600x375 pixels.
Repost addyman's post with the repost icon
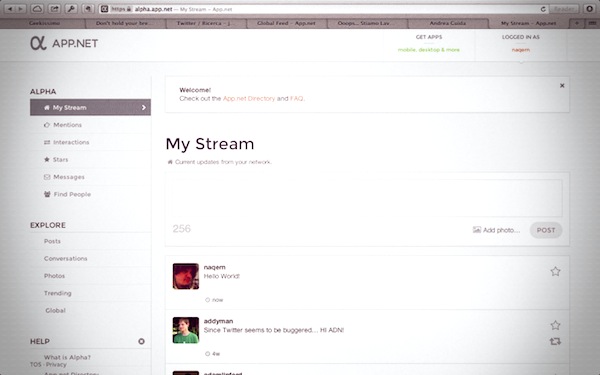(x=555, y=341)
